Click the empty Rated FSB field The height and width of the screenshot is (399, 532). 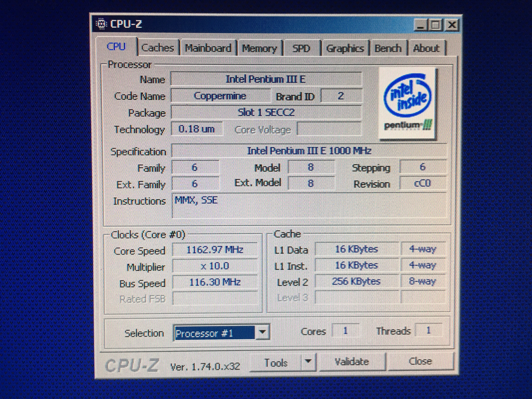[215, 298]
